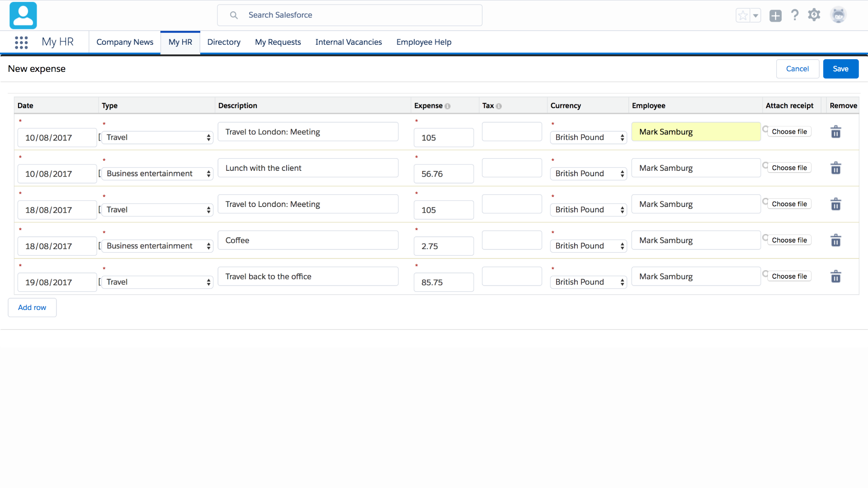Image resolution: width=868 pixels, height=488 pixels.
Task: Open Type dropdown for Travel back to office
Action: pyautogui.click(x=157, y=282)
